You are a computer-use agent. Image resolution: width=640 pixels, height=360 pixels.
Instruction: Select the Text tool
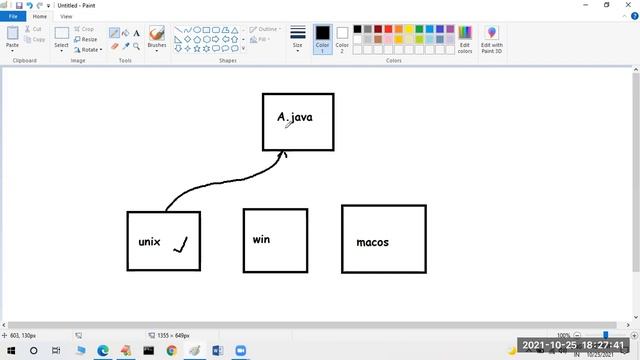tap(136, 33)
